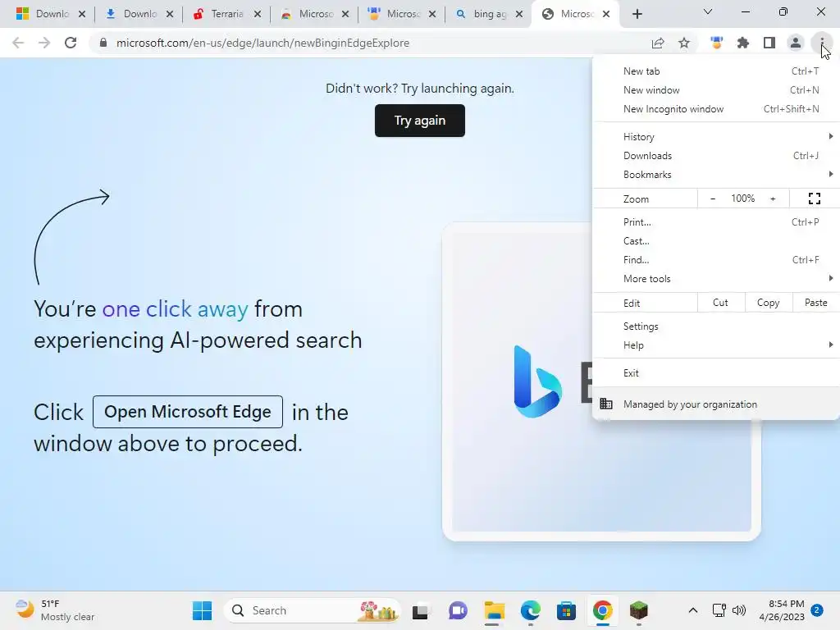This screenshot has height=630, width=840.
Task: Open the Extensions puzzle icon
Action: click(743, 43)
